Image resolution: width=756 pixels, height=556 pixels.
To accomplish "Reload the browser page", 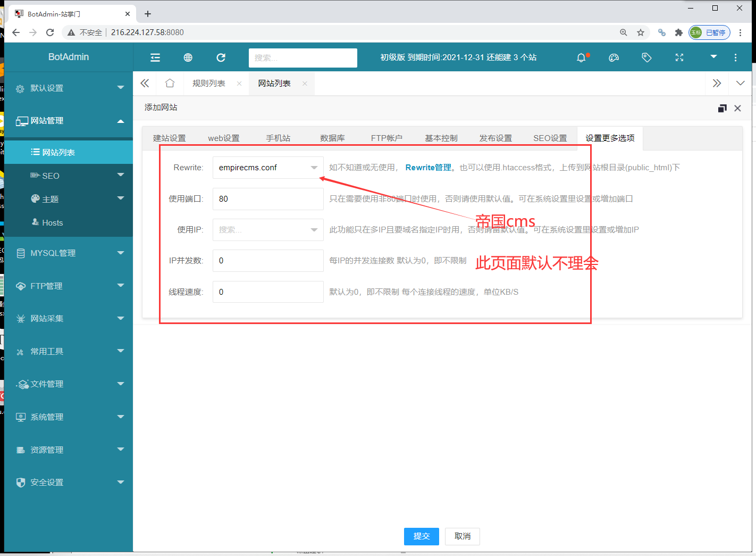I will pos(50,32).
